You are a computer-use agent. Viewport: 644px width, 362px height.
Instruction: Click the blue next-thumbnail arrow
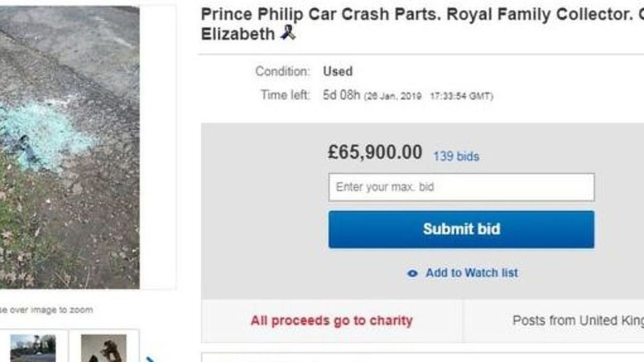[x=151, y=358]
